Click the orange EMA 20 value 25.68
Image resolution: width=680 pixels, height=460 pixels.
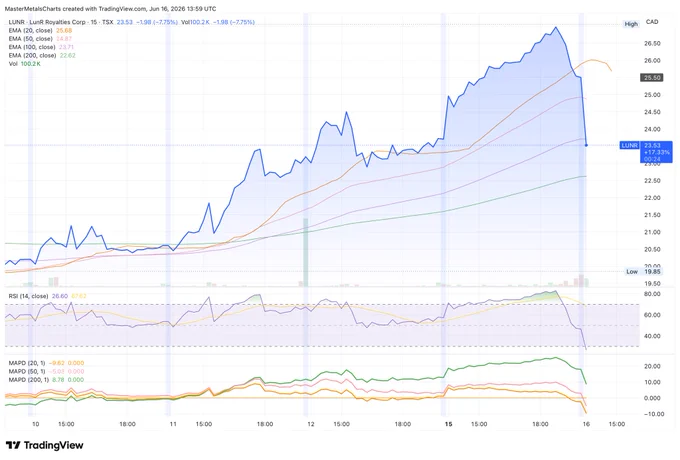click(64, 30)
